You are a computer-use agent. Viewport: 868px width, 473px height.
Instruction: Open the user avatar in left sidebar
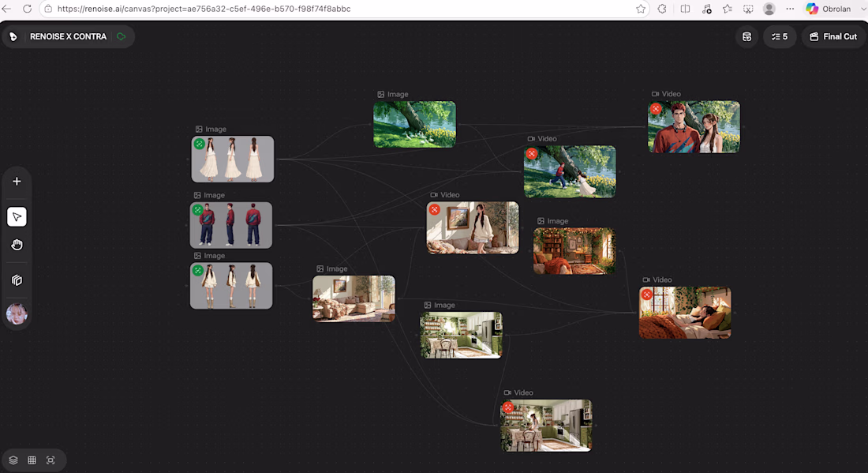17,314
